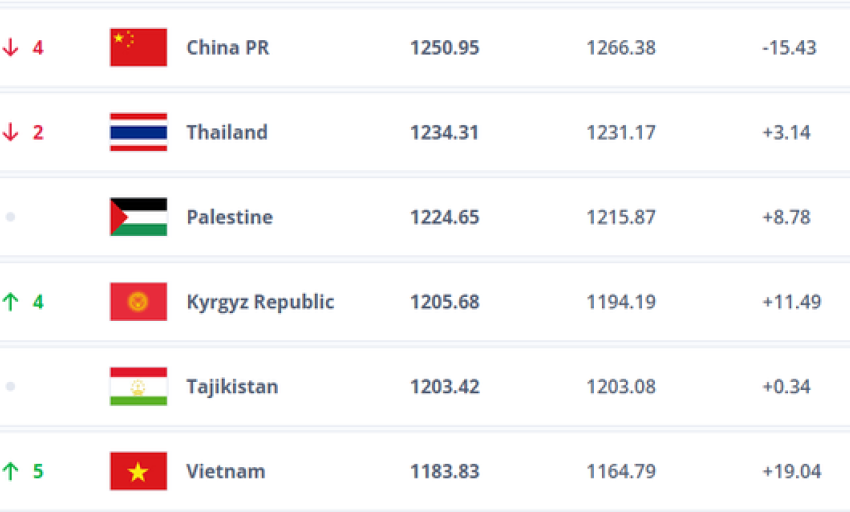850x512 pixels.
Task: Click Palestine's no-change dot indicator
Action: tap(10, 217)
